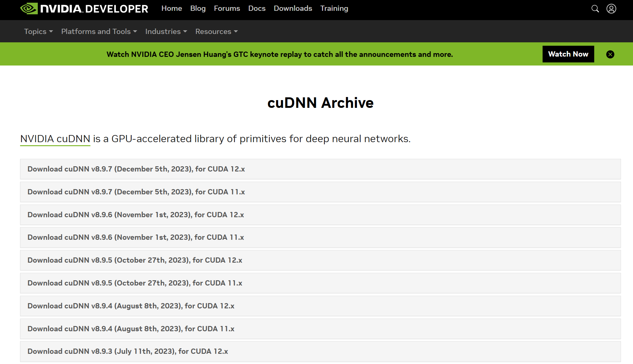Expand cuDNN v8.9.5 for CUDA 12.x
Viewport: 633px width, 364px height.
[x=135, y=260]
